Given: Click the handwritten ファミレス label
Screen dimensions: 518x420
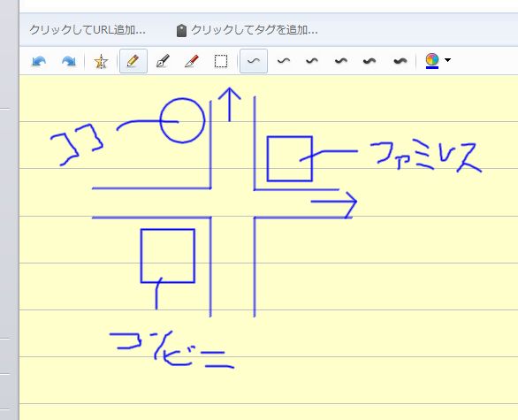Looking at the screenshot, I should coord(426,157).
